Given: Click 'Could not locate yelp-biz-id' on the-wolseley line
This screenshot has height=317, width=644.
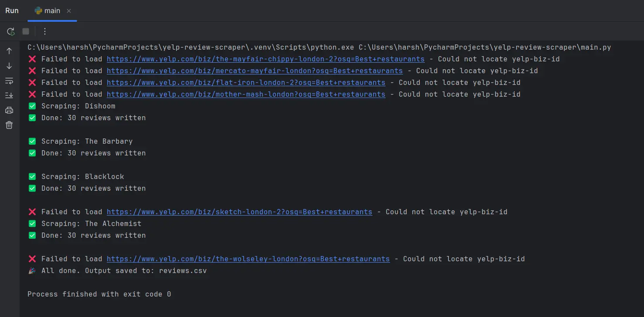Looking at the screenshot, I should [x=464, y=259].
